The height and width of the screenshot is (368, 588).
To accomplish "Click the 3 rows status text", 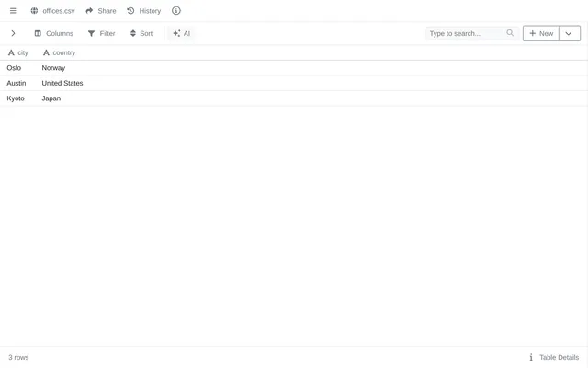I will [18, 358].
